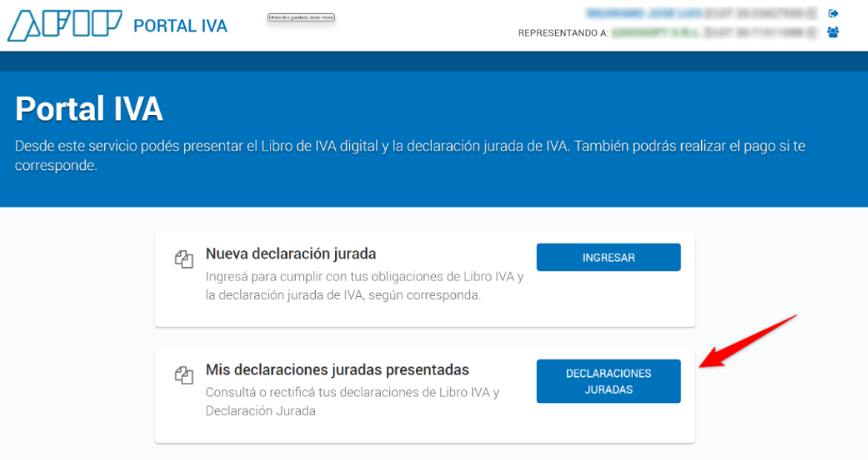This screenshot has width=868, height=460.
Task: Click the AFIP logo
Action: click(64, 26)
